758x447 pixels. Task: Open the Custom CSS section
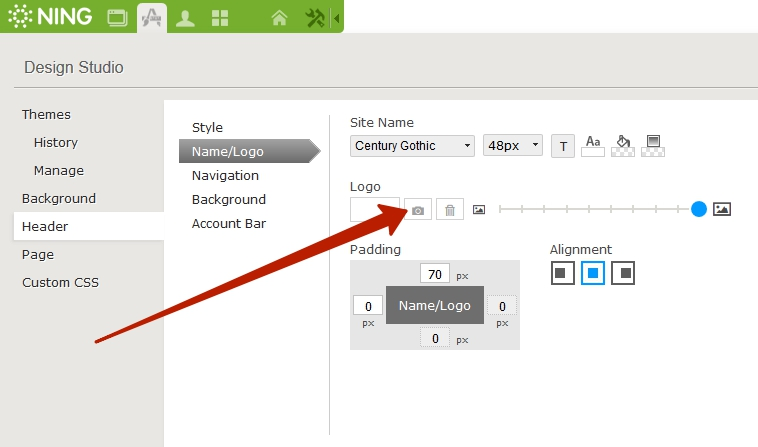click(60, 282)
